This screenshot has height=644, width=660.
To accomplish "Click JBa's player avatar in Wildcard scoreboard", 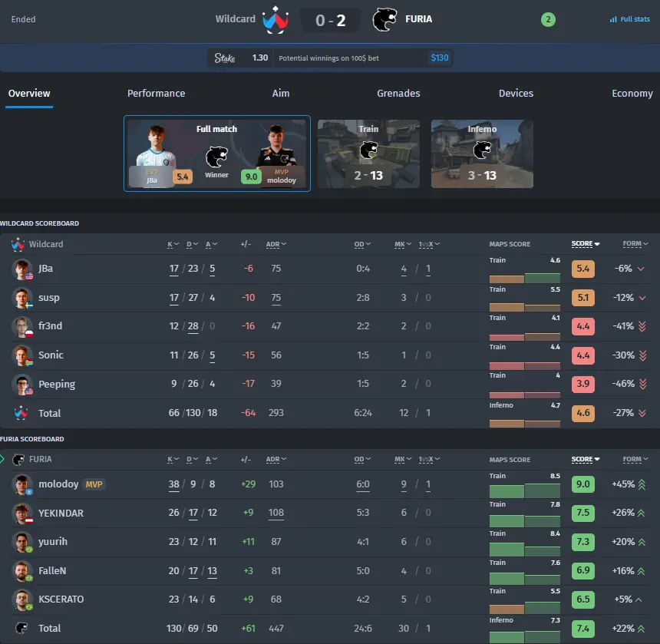I will [x=22, y=269].
